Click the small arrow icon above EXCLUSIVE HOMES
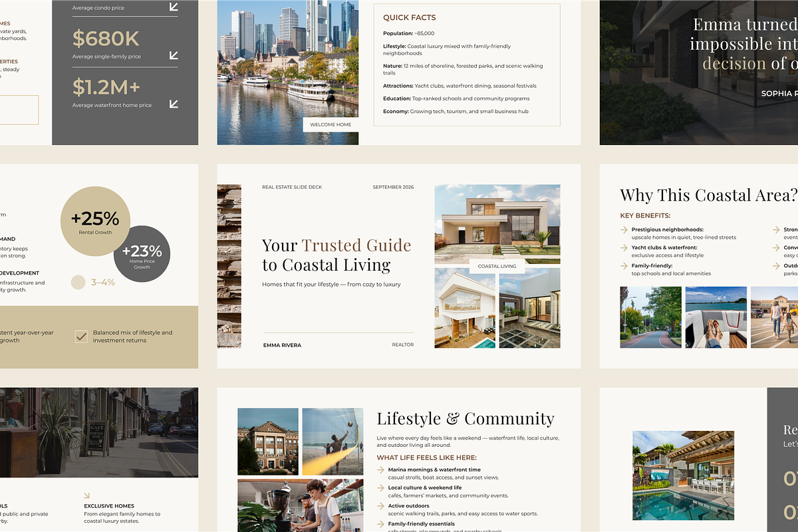Viewport: 798px width, 532px height. [x=86, y=495]
